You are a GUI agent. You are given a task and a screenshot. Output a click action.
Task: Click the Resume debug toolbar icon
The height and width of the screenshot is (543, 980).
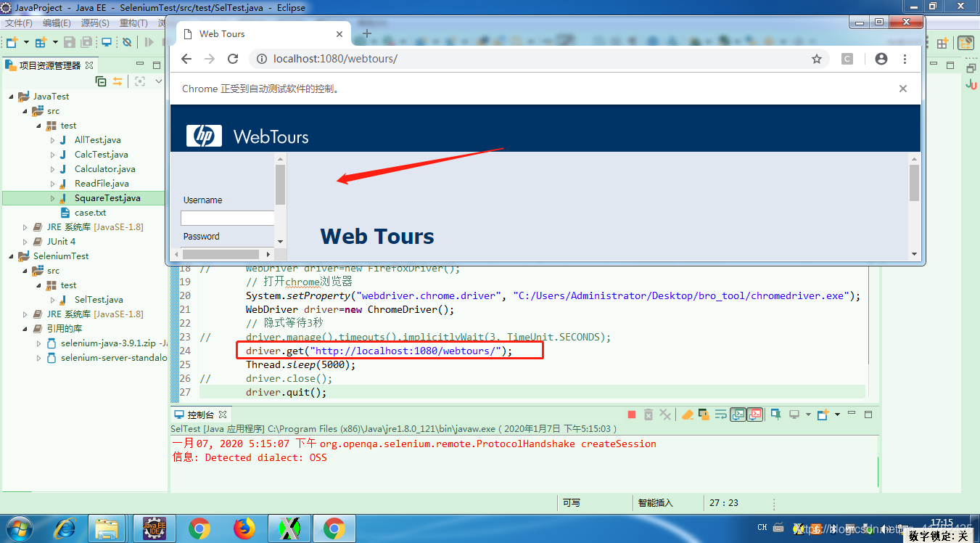[149, 42]
